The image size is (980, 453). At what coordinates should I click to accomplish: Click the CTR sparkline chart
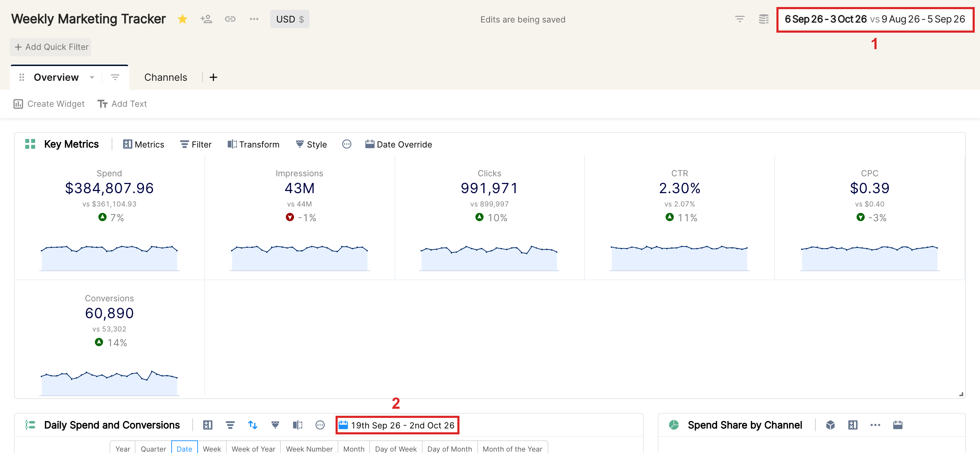[x=680, y=258]
